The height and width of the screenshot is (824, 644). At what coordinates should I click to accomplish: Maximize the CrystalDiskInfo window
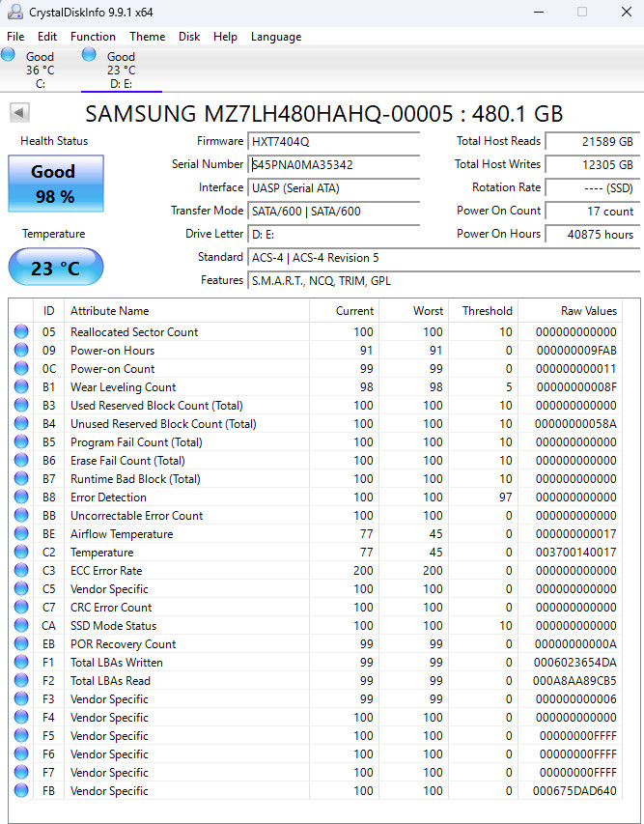[x=582, y=12]
